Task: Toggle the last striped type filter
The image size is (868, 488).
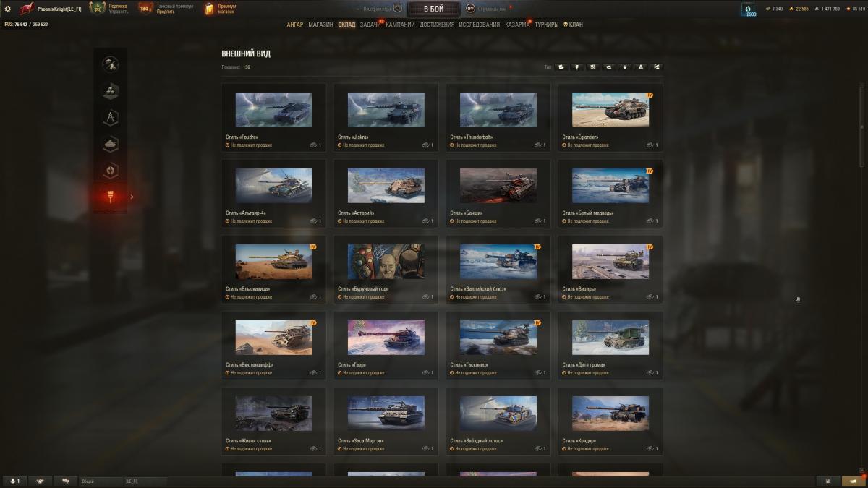Action: [x=657, y=67]
